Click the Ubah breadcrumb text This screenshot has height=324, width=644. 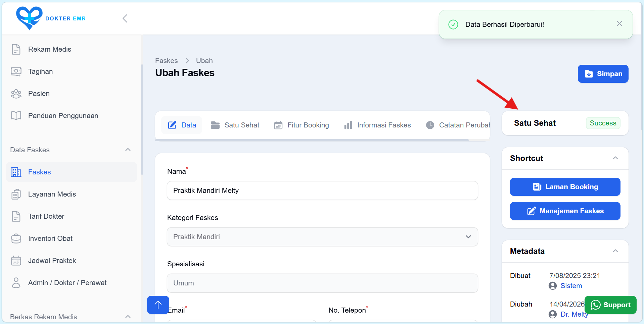pyautogui.click(x=204, y=61)
